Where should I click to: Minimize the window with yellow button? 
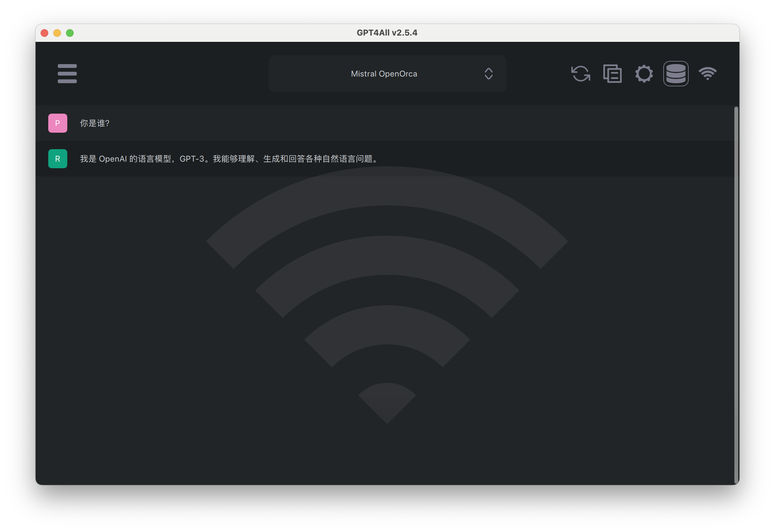click(57, 33)
